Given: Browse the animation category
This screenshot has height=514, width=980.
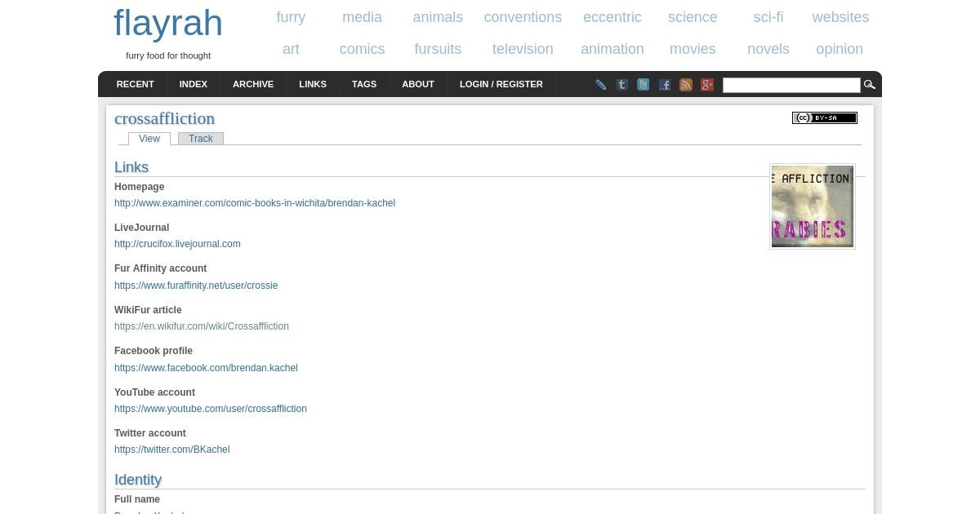Looking at the screenshot, I should click(612, 49).
